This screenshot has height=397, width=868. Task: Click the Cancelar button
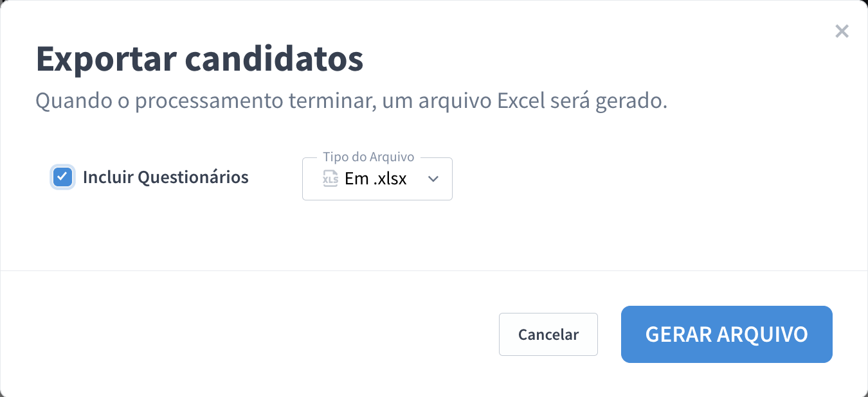coord(548,334)
